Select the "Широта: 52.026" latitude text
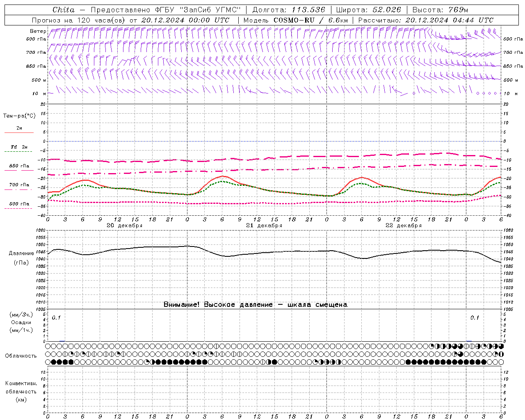 (368, 10)
